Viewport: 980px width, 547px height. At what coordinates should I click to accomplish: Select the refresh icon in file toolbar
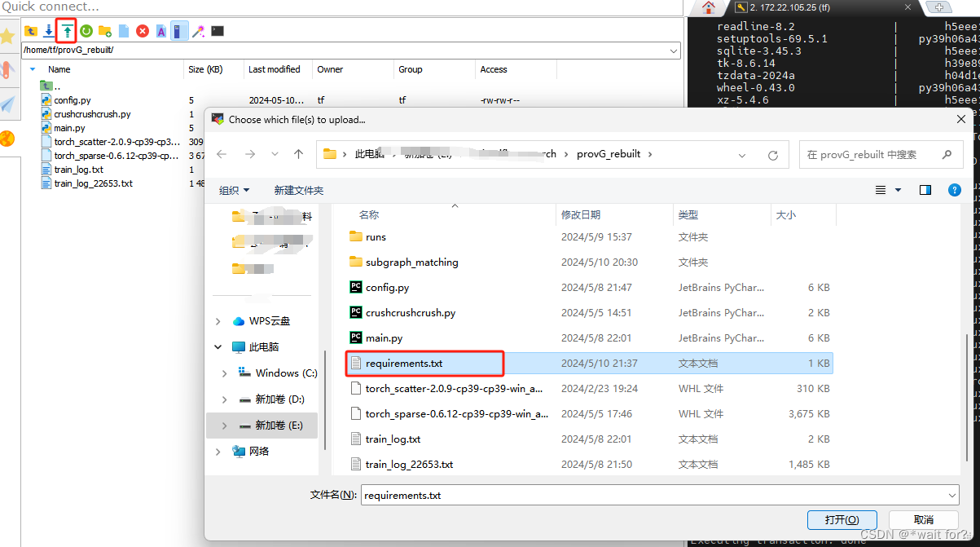pos(86,30)
